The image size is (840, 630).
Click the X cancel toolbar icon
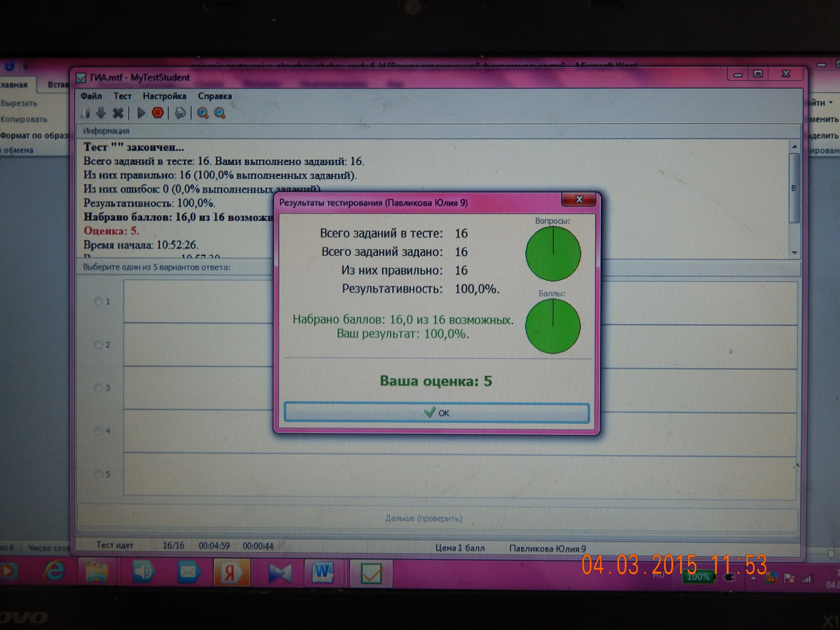click(118, 113)
